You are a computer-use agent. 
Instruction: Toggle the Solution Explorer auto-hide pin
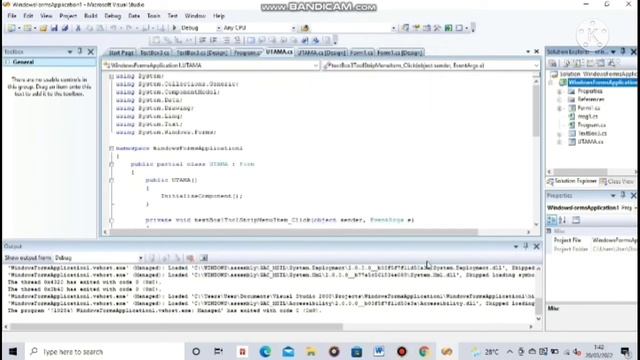point(623,51)
